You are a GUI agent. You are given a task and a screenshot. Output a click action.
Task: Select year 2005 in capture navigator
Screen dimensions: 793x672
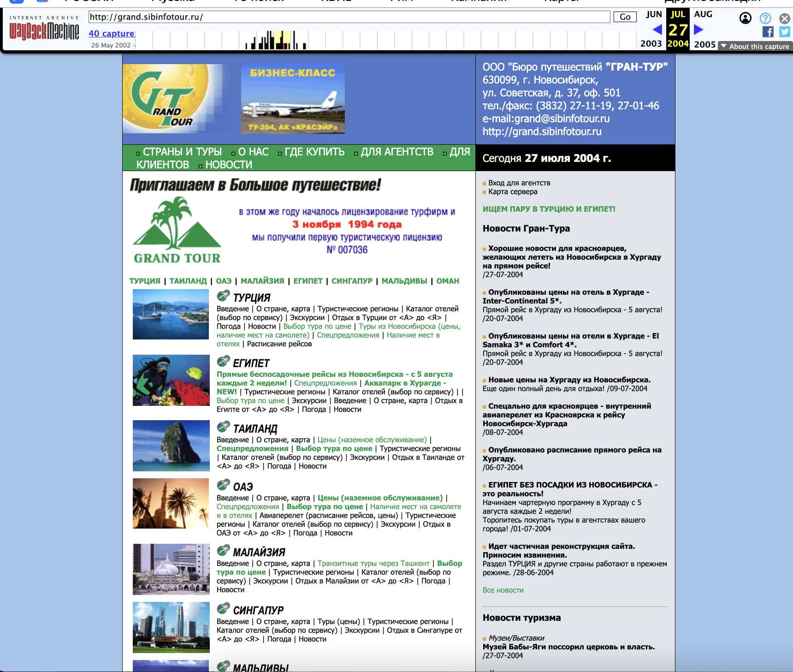point(704,44)
